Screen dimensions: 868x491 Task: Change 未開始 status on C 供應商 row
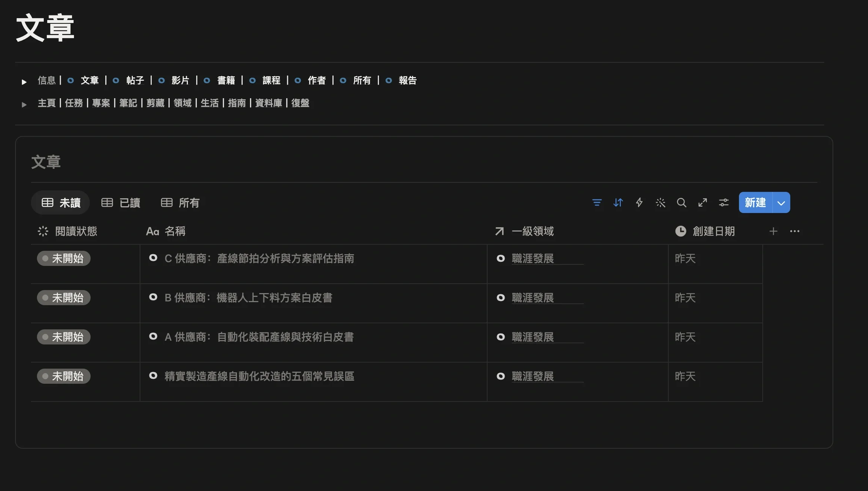coord(64,258)
